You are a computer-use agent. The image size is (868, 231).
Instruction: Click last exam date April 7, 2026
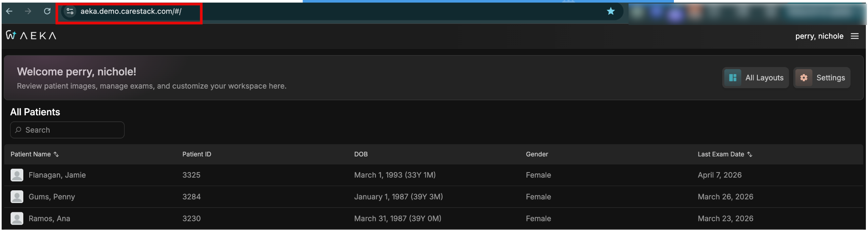coord(720,175)
